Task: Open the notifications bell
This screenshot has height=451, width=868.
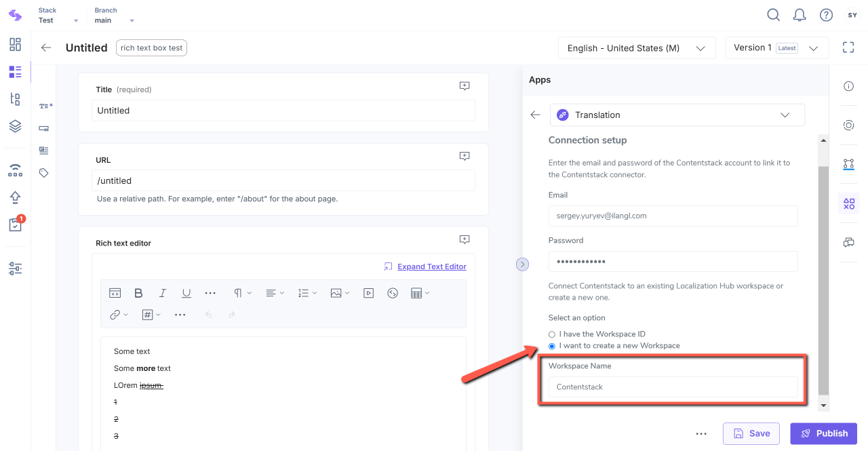Action: coord(800,15)
